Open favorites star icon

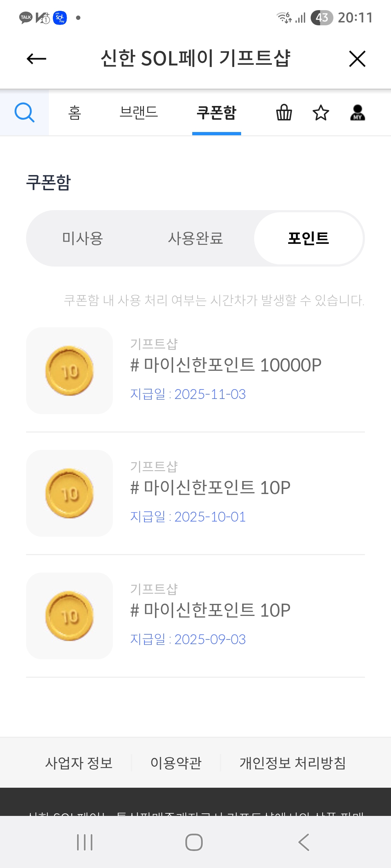pyautogui.click(x=321, y=112)
